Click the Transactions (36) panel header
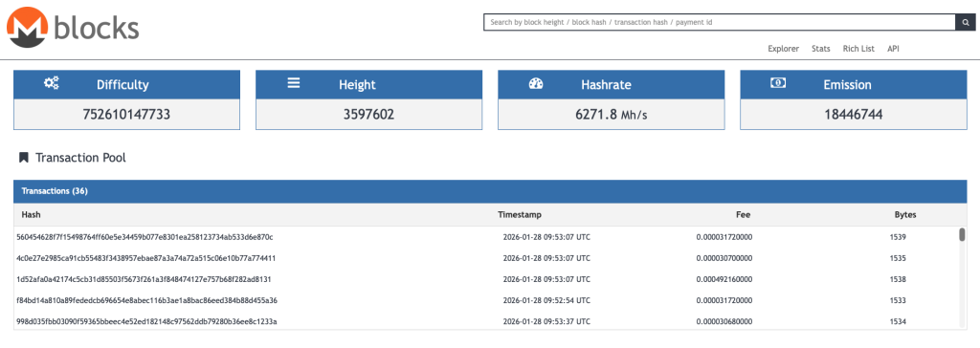The image size is (980, 348). [x=490, y=191]
